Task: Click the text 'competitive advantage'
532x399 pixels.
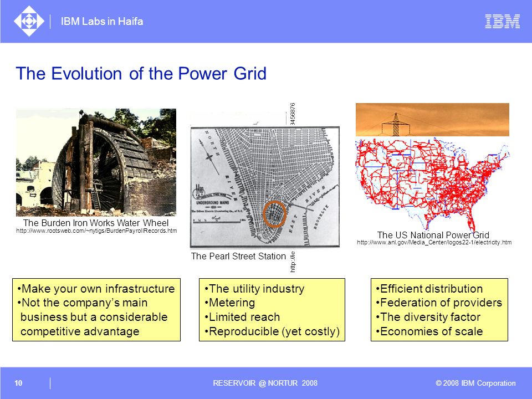Action: [80, 331]
